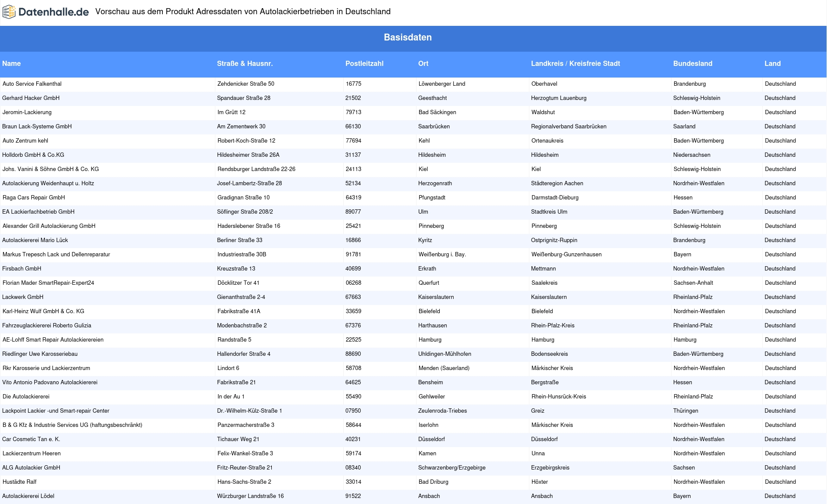The width and height of the screenshot is (827, 504).
Task: Select the Hustädte Ralf name
Action: pyautogui.click(x=20, y=482)
